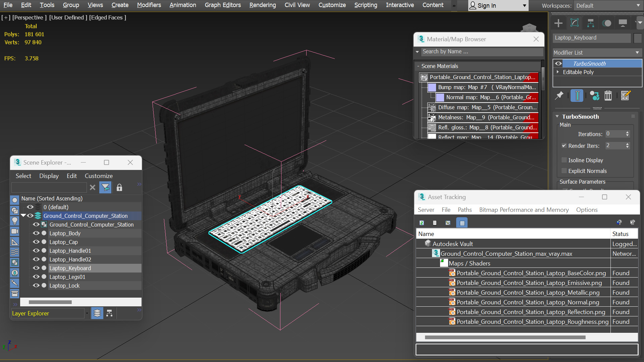
Task: Open the Rendering menu
Action: click(263, 5)
